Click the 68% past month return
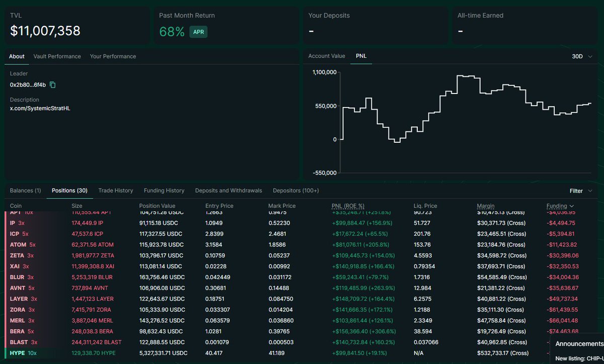Viewport: 604px width, 364px height. click(x=172, y=32)
